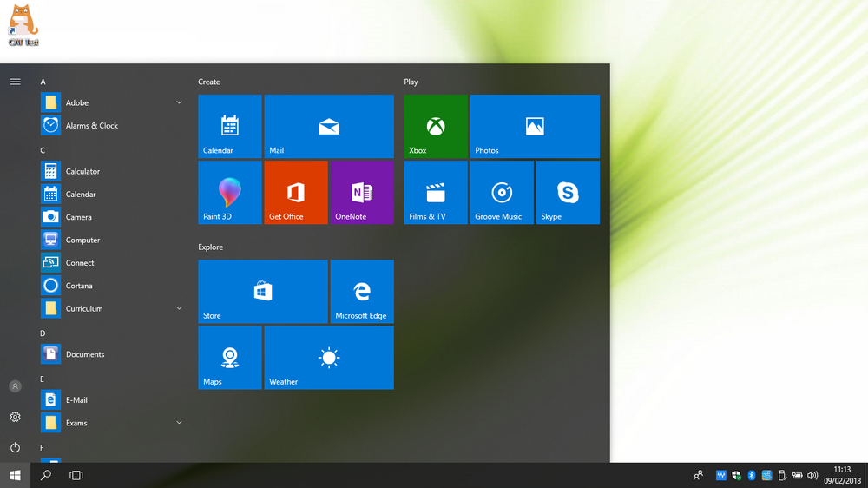This screenshot has height=488, width=868.
Task: Launch Paint 3D from the tiles
Action: (230, 192)
